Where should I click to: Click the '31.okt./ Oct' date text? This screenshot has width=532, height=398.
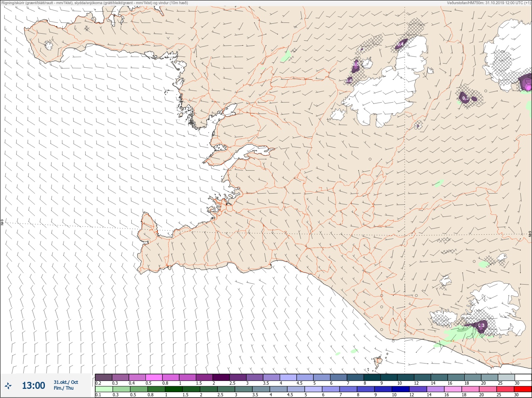[66, 382]
